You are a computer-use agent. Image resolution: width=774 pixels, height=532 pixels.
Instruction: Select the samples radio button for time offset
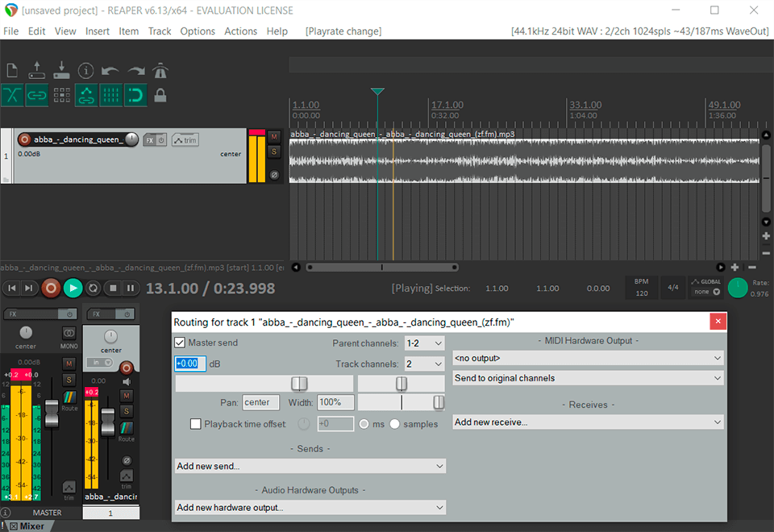click(x=394, y=424)
